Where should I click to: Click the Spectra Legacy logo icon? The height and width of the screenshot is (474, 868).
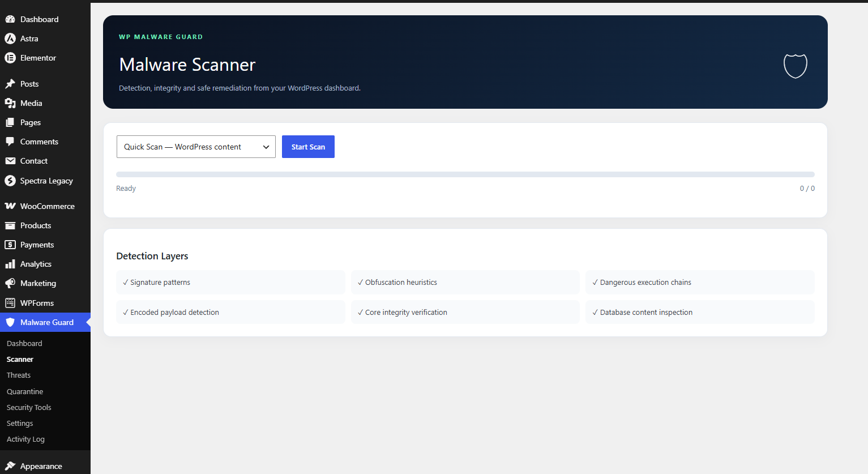(10, 181)
